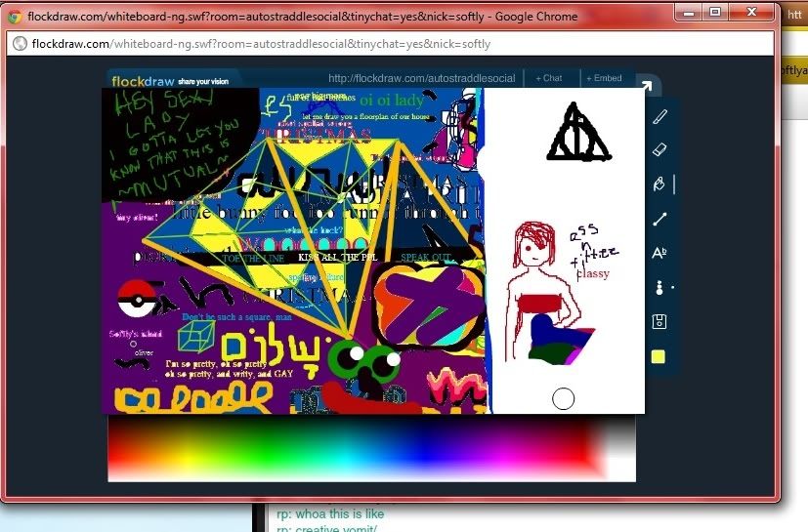
Task: Click the flockdraw room URL link
Action: (x=421, y=78)
